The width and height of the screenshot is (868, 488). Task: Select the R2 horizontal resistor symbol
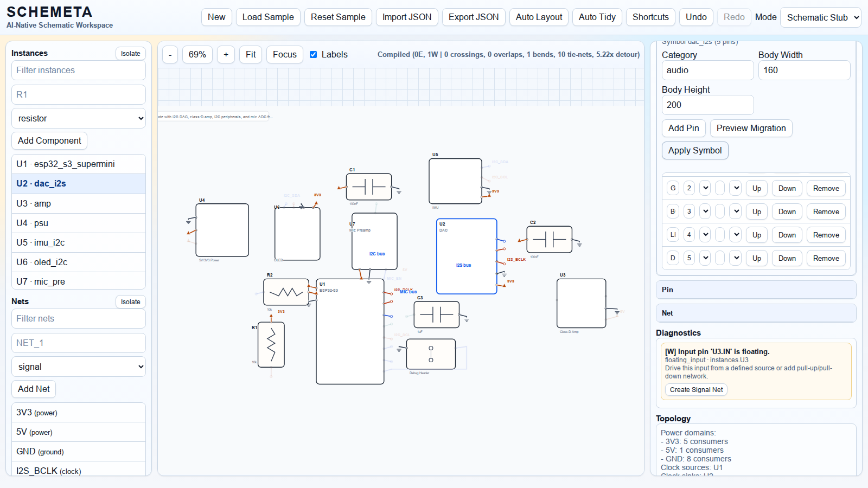286,292
